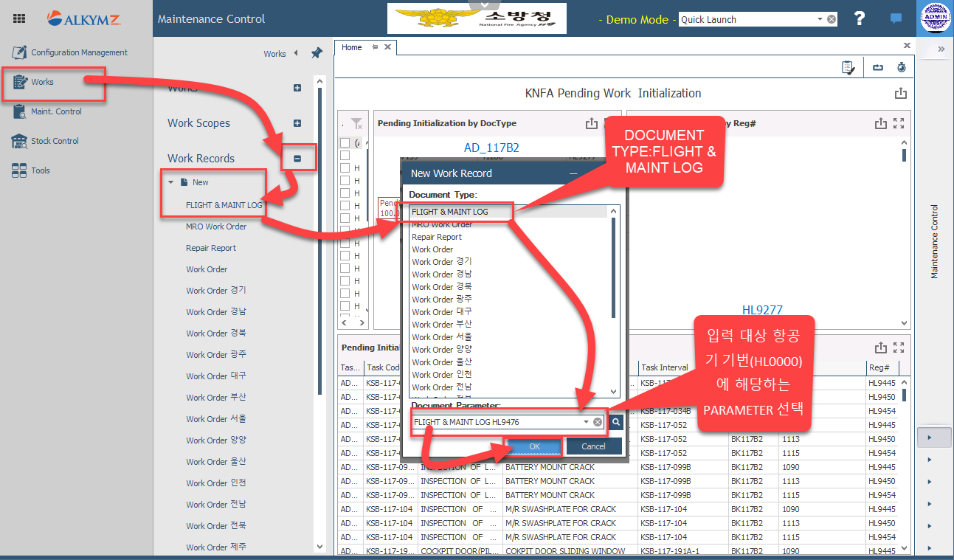Click the stopwatch timer icon
Image resolution: width=954 pixels, height=560 pixels.
click(901, 68)
